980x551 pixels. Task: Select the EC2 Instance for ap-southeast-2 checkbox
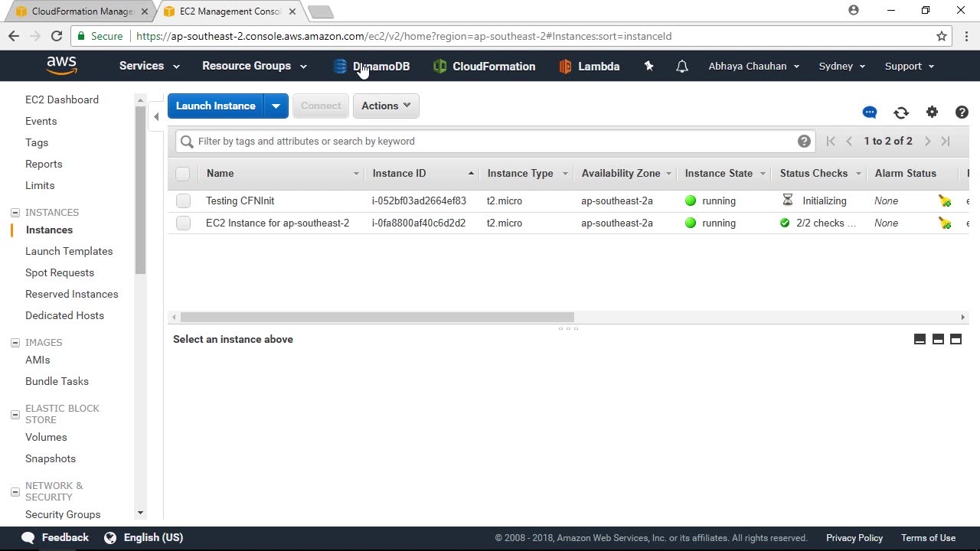pos(183,223)
